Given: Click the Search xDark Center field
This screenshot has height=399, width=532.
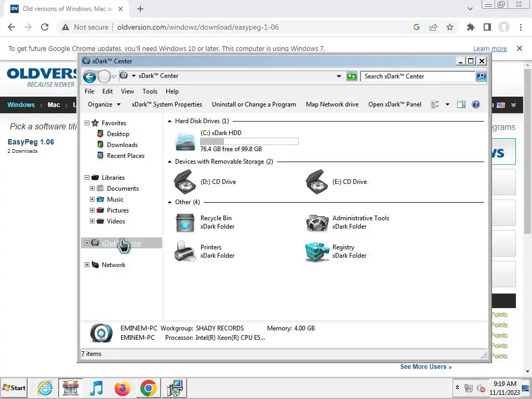Looking at the screenshot, I should click(418, 76).
